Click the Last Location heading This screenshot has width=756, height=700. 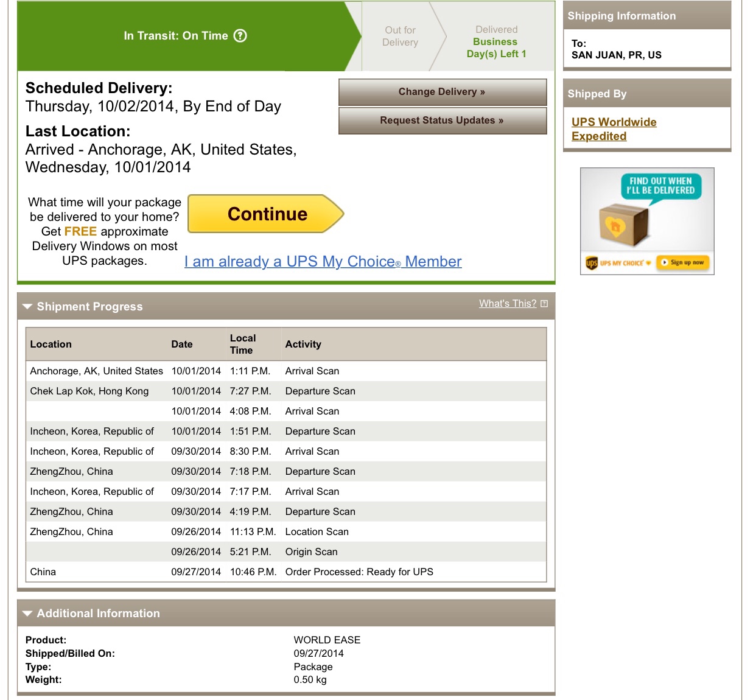78,131
